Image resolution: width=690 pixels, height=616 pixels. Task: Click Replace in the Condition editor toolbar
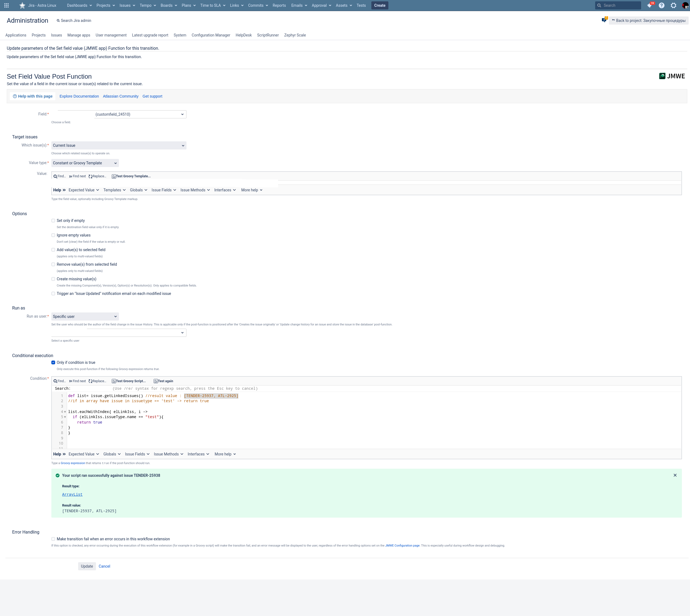[97, 381]
